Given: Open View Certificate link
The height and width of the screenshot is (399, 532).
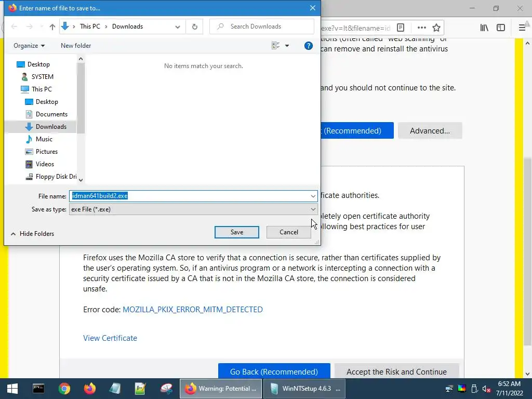Looking at the screenshot, I should tap(110, 338).
